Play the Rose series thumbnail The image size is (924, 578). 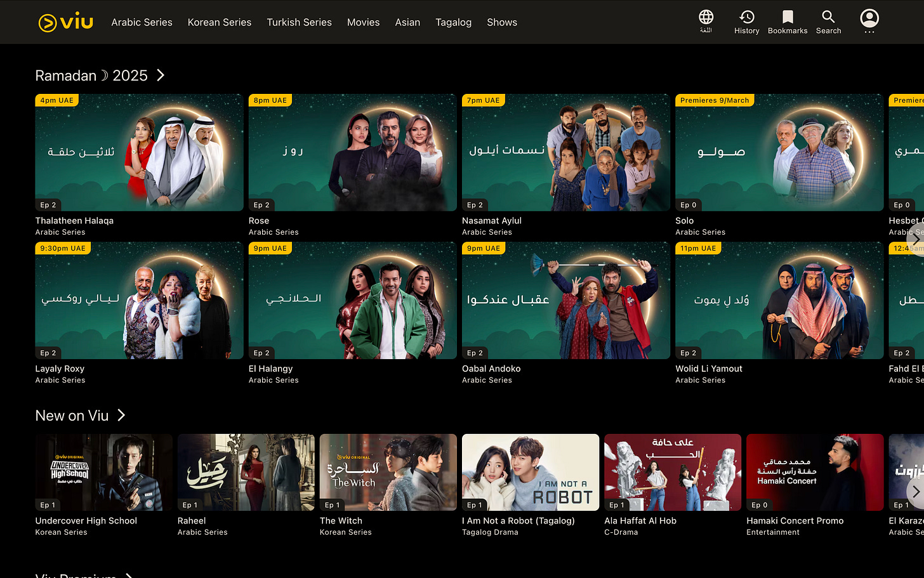click(352, 152)
